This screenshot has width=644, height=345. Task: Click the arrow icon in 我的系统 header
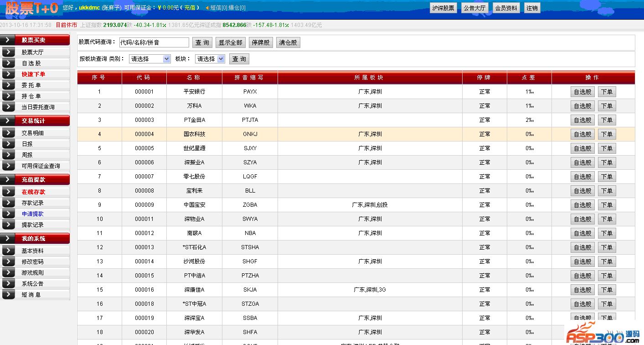click(8, 238)
